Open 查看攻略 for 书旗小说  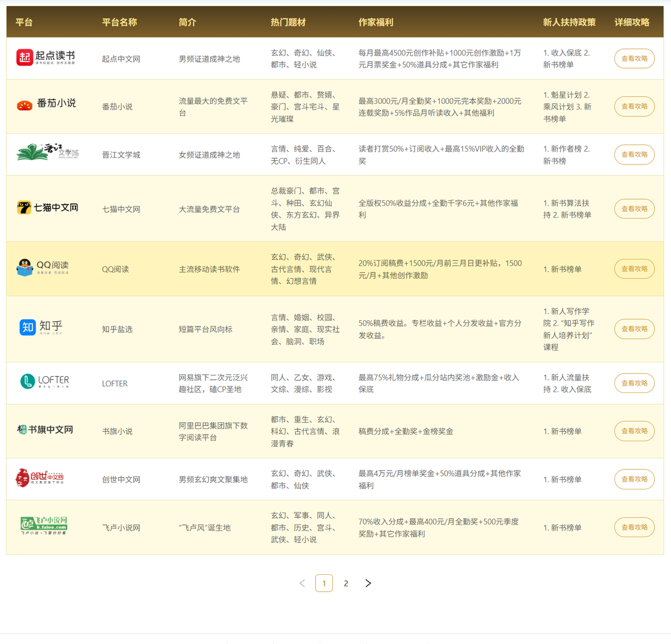[634, 431]
